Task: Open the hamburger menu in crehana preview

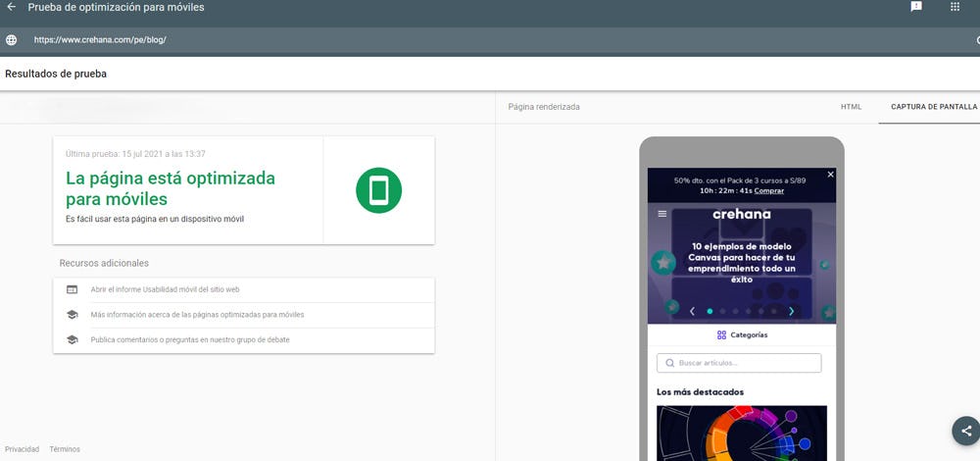Action: (x=662, y=214)
